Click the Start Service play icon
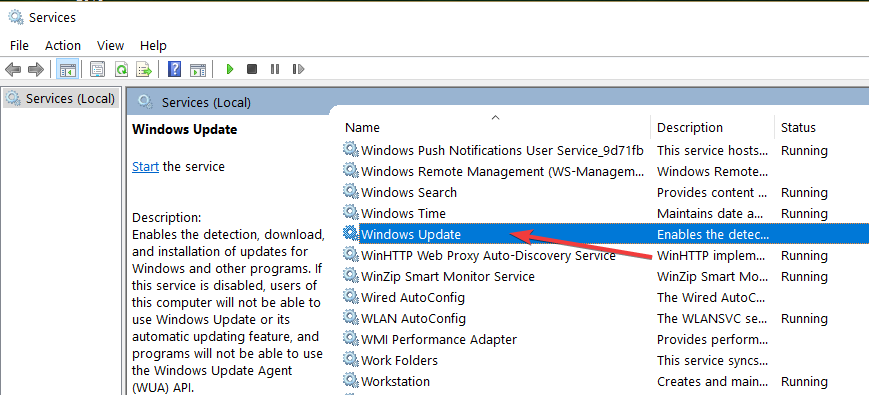 click(x=229, y=69)
